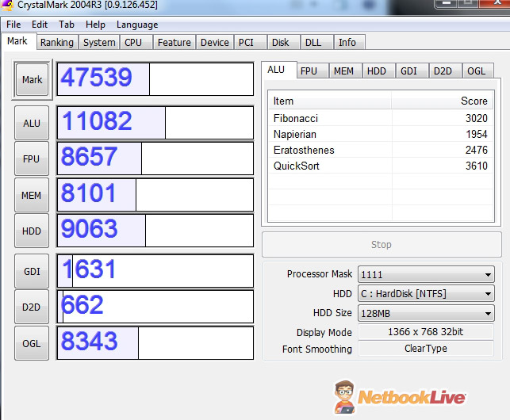Click the Font Smoothing value ClearType
Image resolution: width=510 pixels, height=420 pixels.
click(426, 348)
